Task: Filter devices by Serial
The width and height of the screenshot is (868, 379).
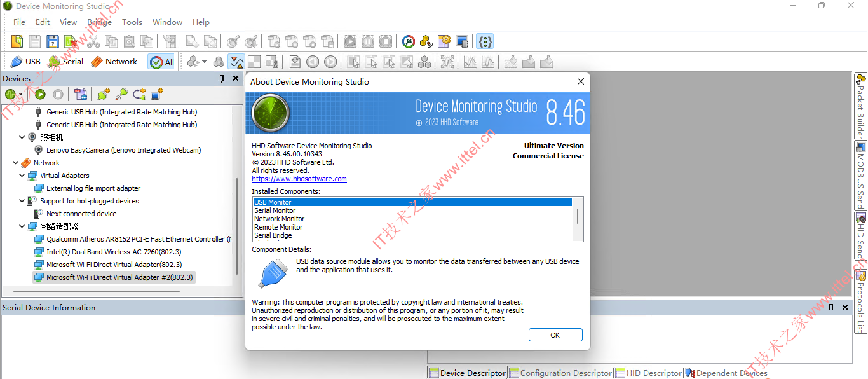Action: tap(65, 62)
